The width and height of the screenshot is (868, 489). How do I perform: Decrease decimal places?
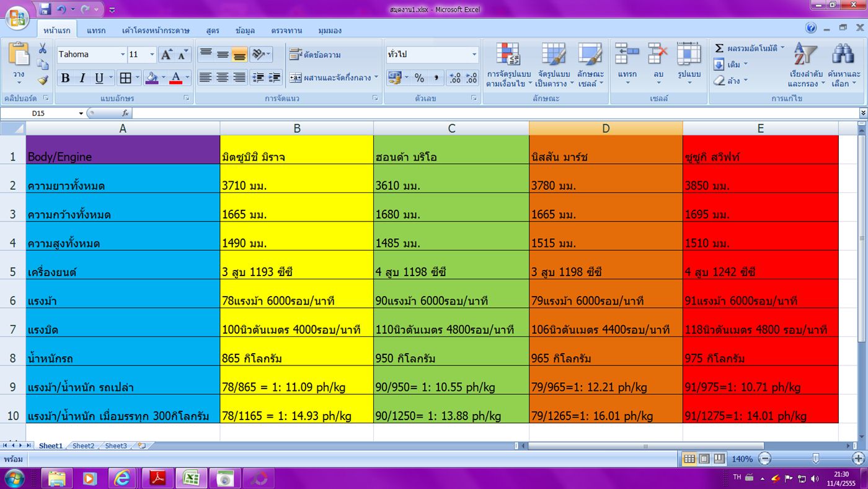point(471,78)
